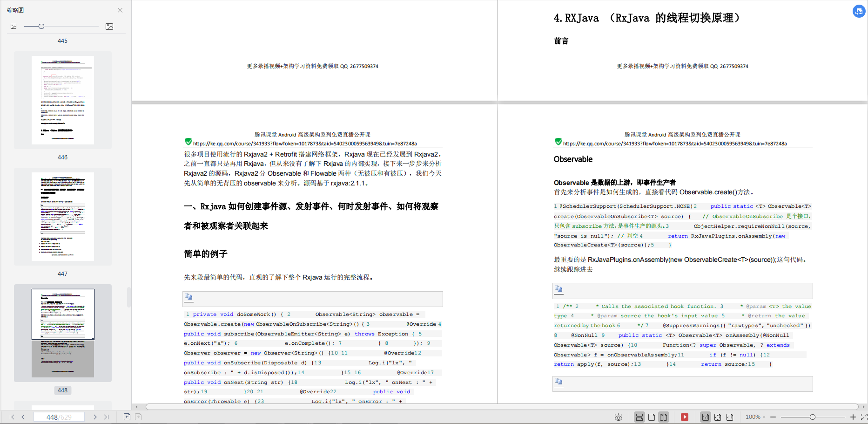
Task: Fit page to width
Action: (730, 417)
